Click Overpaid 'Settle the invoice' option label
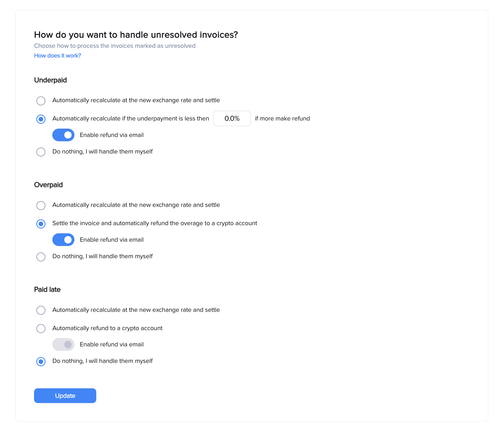 click(154, 223)
